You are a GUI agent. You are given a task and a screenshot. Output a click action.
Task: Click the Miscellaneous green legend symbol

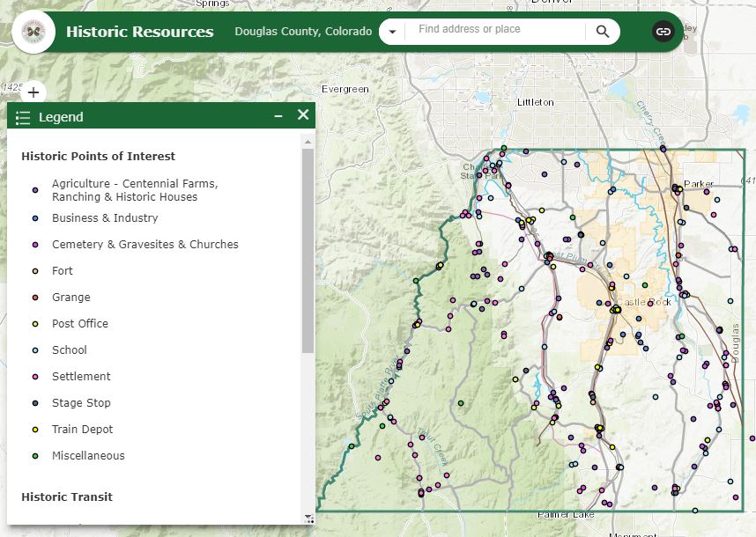35,456
